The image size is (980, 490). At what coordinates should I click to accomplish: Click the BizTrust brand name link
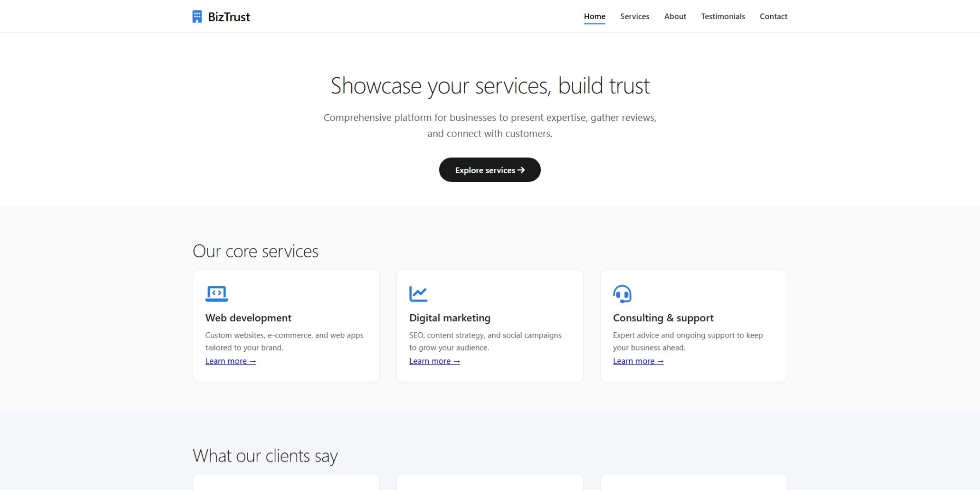229,17
